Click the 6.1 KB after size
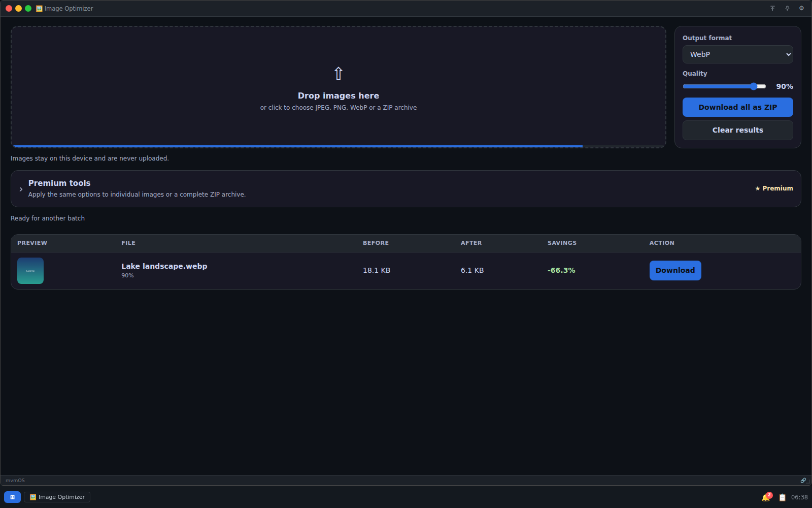Image resolution: width=812 pixels, height=508 pixels. tap(472, 270)
